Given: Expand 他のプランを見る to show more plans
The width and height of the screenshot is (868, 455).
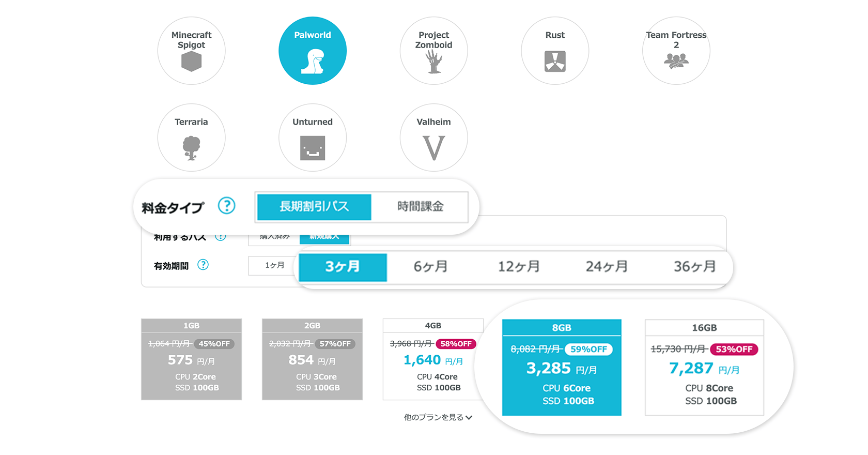Looking at the screenshot, I should [438, 417].
